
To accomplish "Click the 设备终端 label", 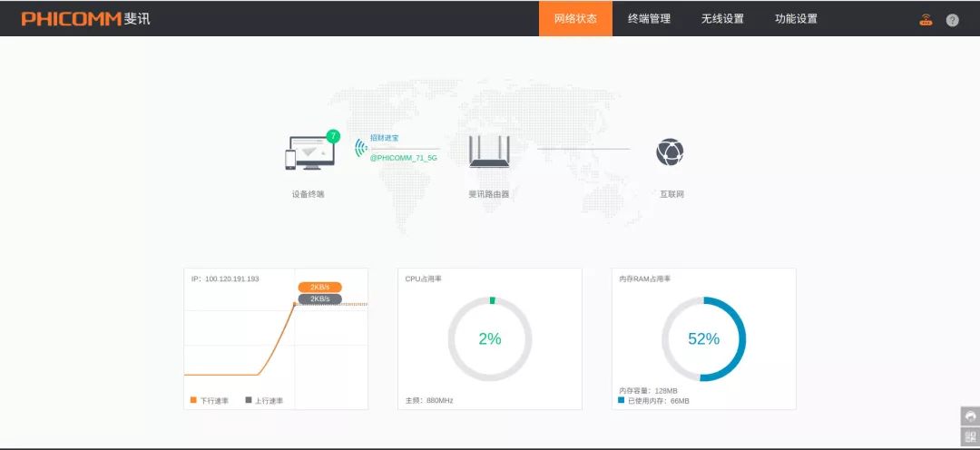I will click(x=309, y=194).
